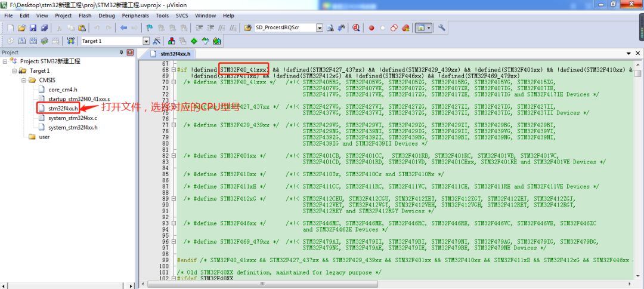Screen dimensions: 644x289
Task: Collapse code fold at line 70
Action: pos(174,82)
